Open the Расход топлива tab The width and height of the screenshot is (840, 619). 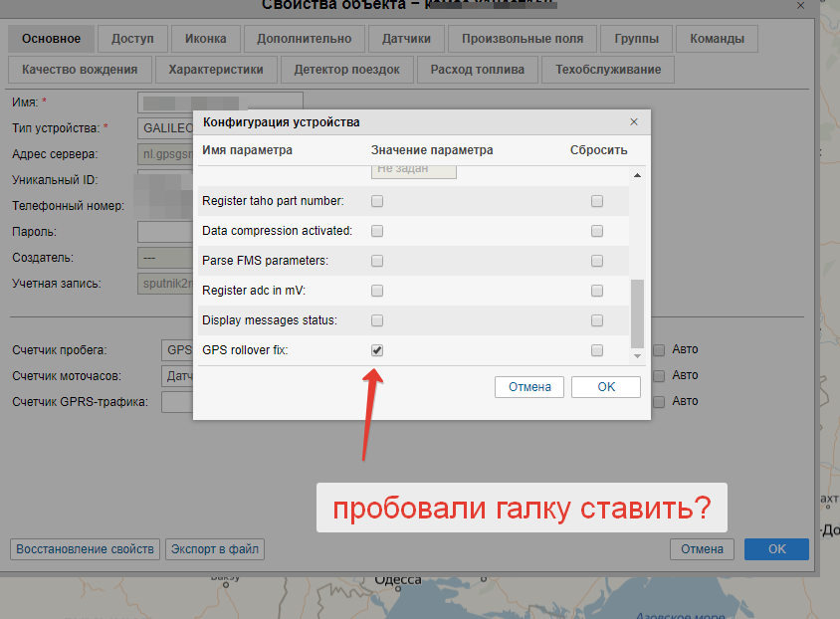(478, 70)
